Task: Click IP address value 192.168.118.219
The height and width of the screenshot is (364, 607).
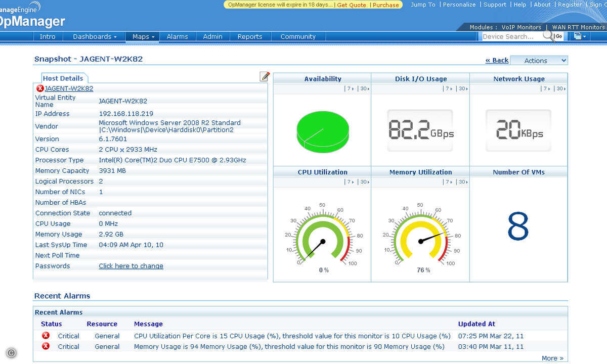Action: [126, 114]
